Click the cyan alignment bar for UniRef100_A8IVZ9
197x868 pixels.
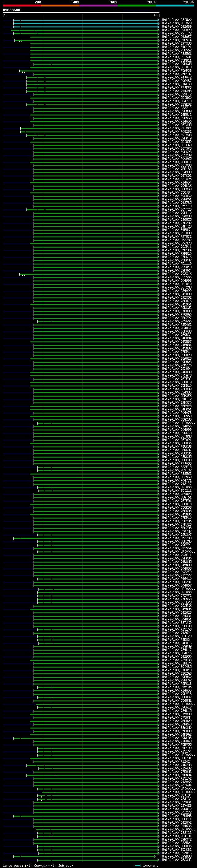pos(86,23)
